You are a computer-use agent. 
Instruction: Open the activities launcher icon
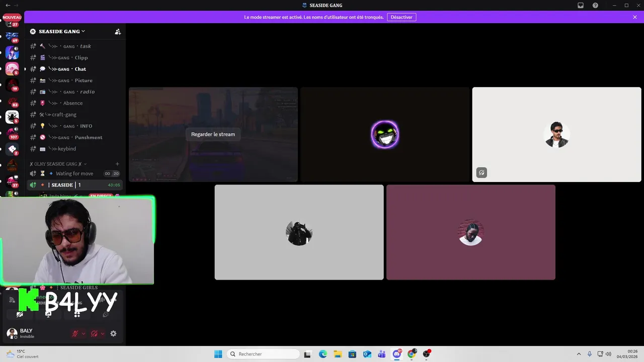click(77, 314)
